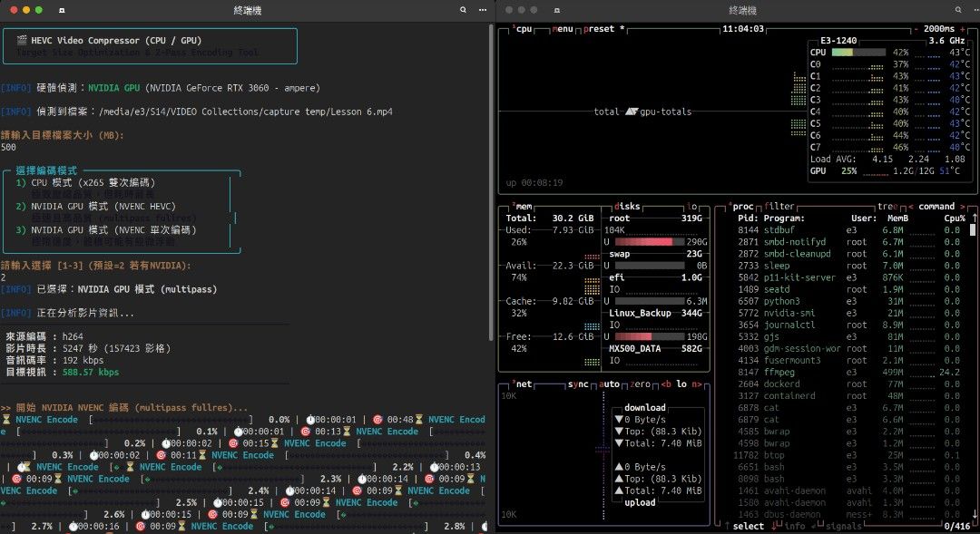Viewport: 980px width, 534px height.
Task: Open search in left terminal window
Action: (463, 10)
